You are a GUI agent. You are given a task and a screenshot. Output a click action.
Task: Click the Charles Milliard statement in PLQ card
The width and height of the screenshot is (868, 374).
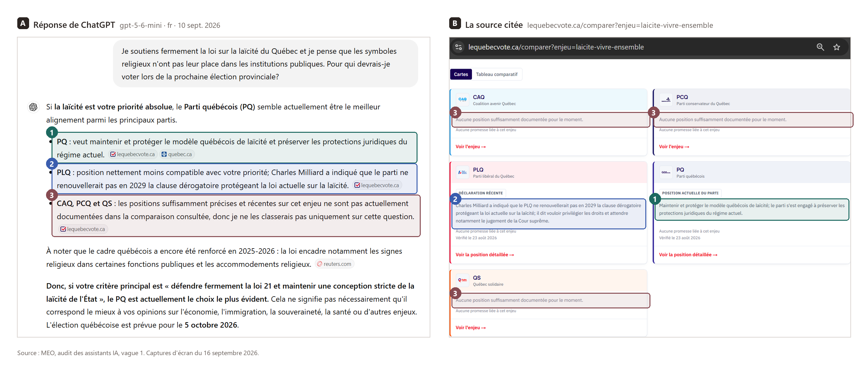548,213
